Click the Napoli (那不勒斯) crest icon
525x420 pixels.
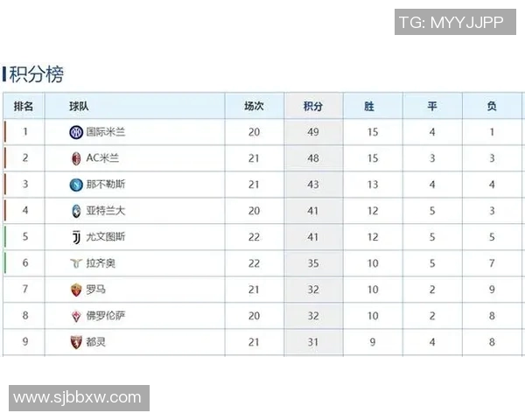[x=76, y=185]
